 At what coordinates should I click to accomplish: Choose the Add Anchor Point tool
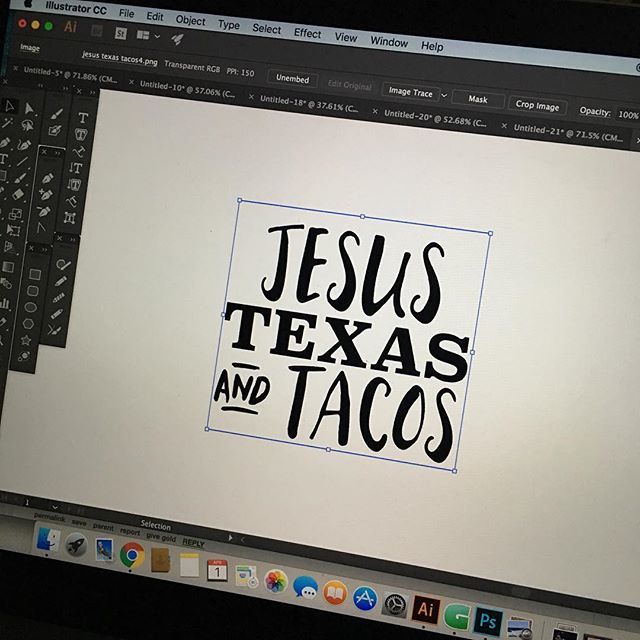tap(46, 195)
